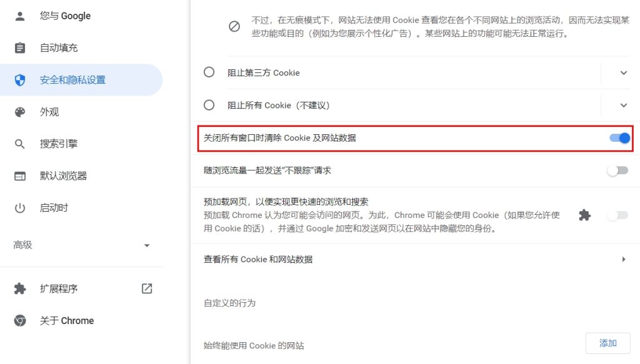This screenshot has height=364, width=640.
Task: Open 查看所有 Cookie 和网站数据
Action: 415,259
